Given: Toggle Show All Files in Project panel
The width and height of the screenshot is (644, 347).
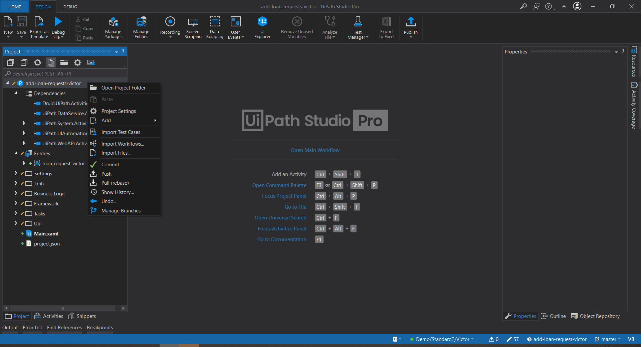Looking at the screenshot, I should pyautogui.click(x=51, y=62).
